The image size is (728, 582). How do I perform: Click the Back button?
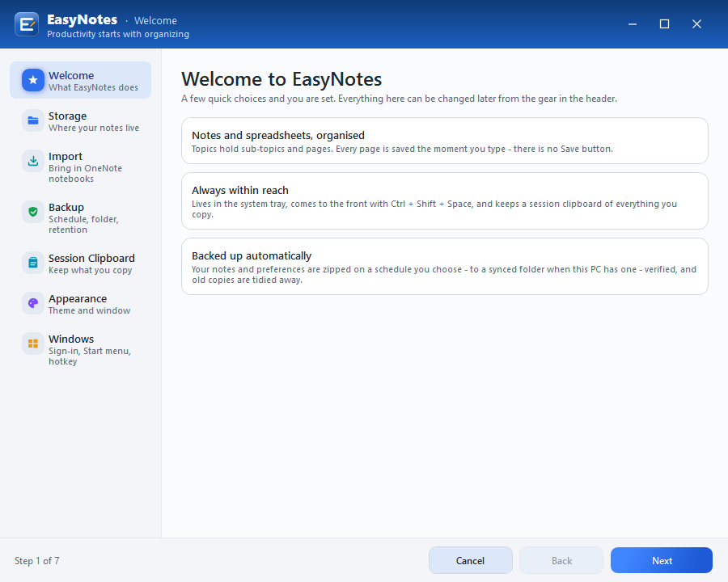click(x=561, y=560)
